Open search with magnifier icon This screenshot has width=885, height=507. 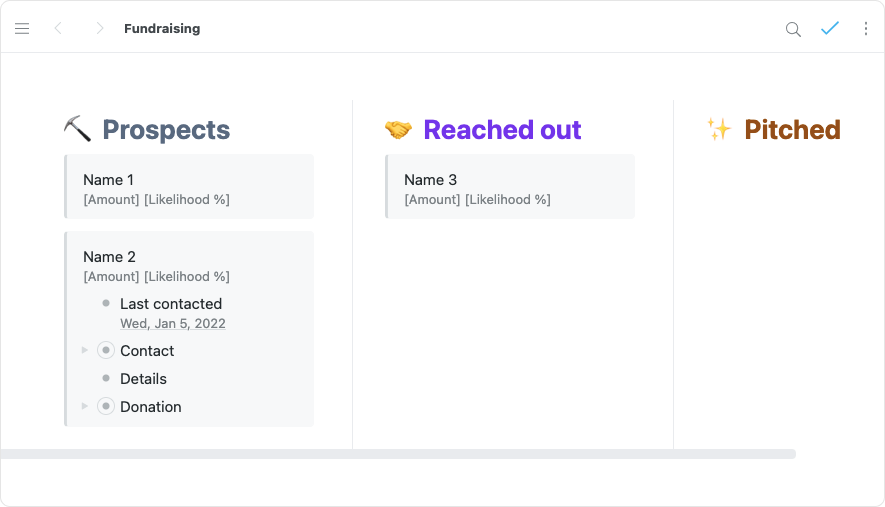(793, 29)
